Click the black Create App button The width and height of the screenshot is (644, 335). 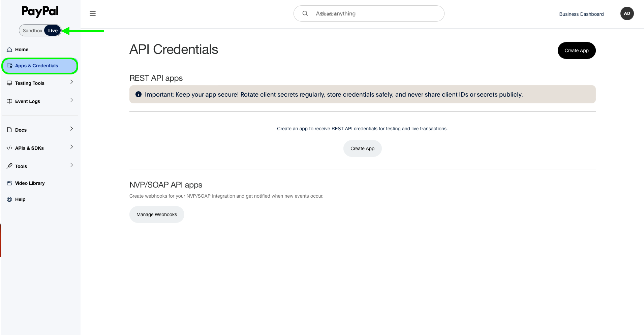click(577, 51)
